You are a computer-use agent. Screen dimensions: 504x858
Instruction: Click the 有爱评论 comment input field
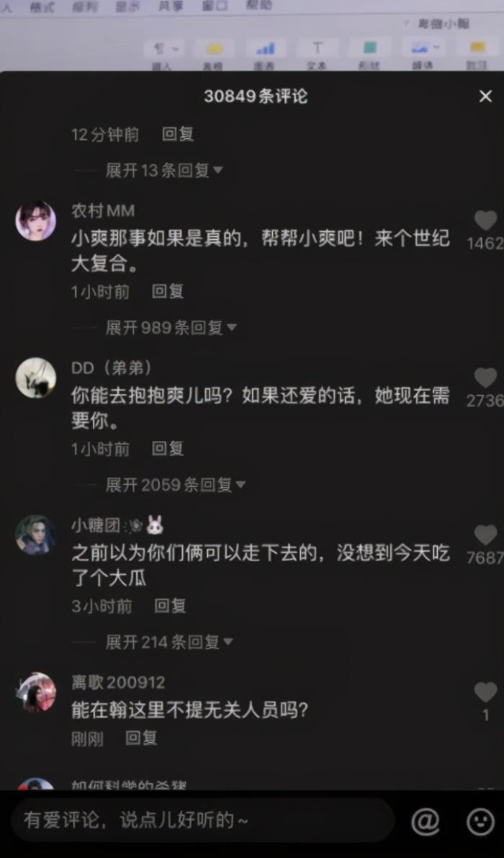[x=202, y=821]
